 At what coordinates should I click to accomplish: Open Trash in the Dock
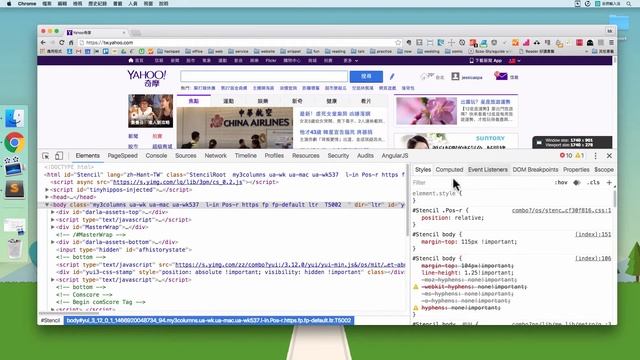[14, 248]
